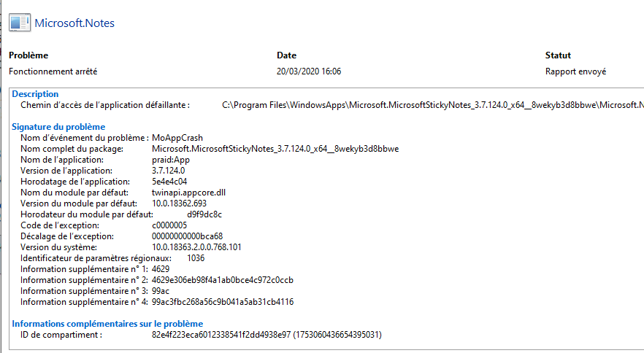Click the Description section heading
Image resolution: width=644 pixels, height=353 pixels.
click(x=35, y=94)
